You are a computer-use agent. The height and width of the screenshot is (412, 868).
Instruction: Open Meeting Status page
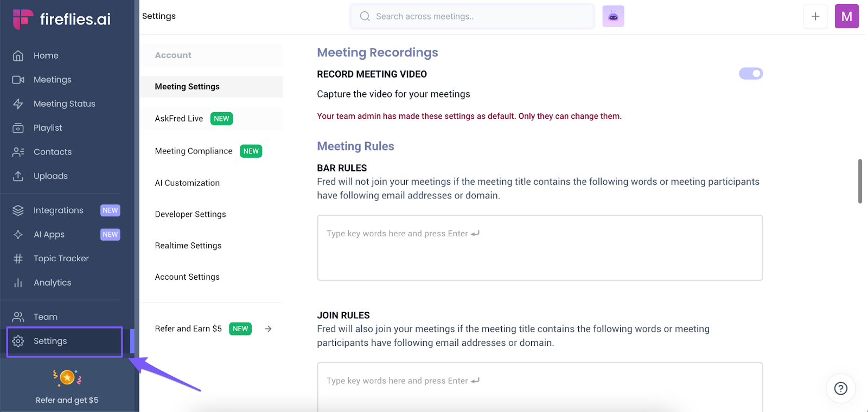pyautogui.click(x=65, y=104)
